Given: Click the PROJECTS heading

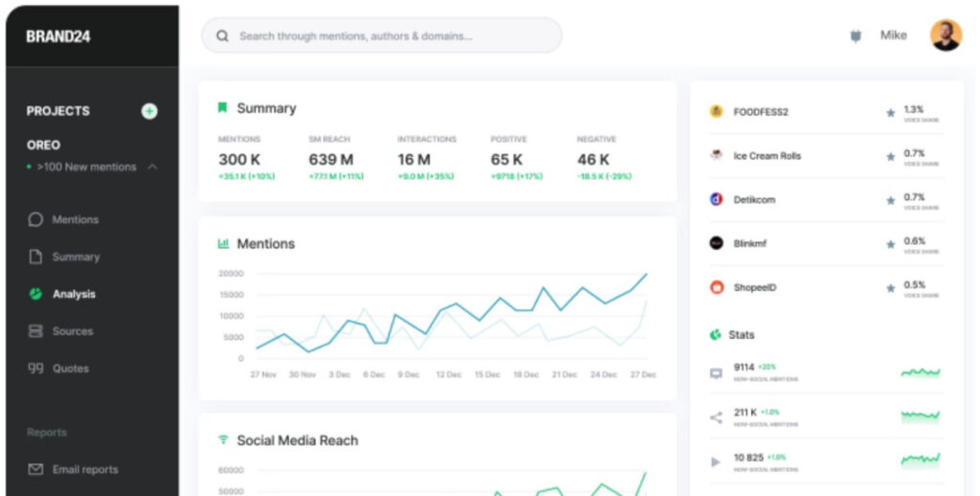Looking at the screenshot, I should (x=58, y=111).
